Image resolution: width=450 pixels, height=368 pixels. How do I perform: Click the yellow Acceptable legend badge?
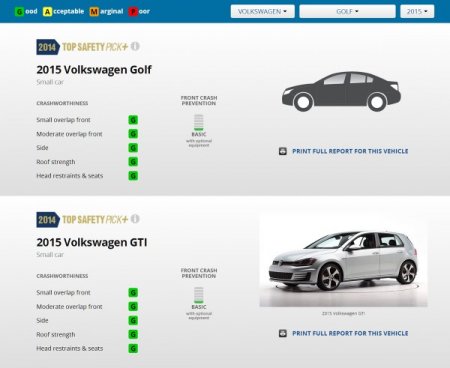point(47,12)
